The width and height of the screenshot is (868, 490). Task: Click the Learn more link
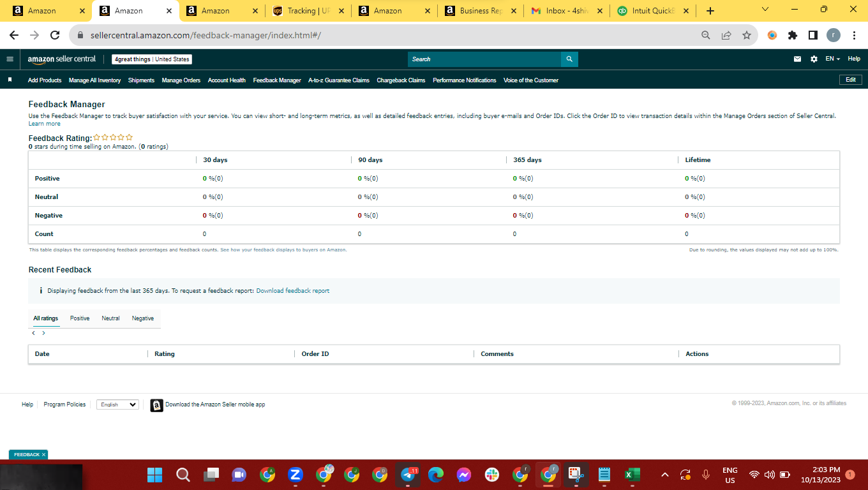click(x=45, y=124)
